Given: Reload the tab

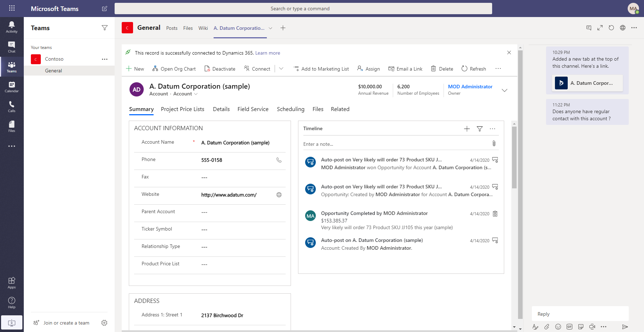Looking at the screenshot, I should click(611, 28).
